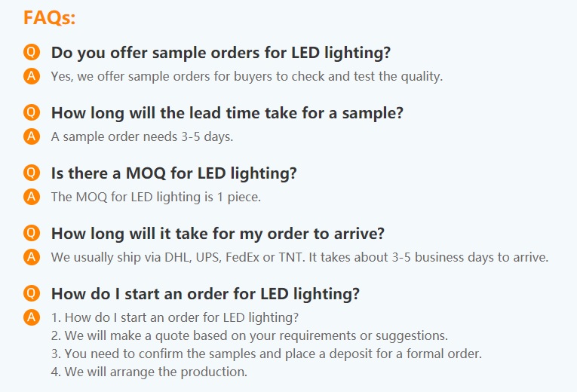Click the Q icon beside order arrival question
This screenshot has width=577, height=392.
click(31, 233)
